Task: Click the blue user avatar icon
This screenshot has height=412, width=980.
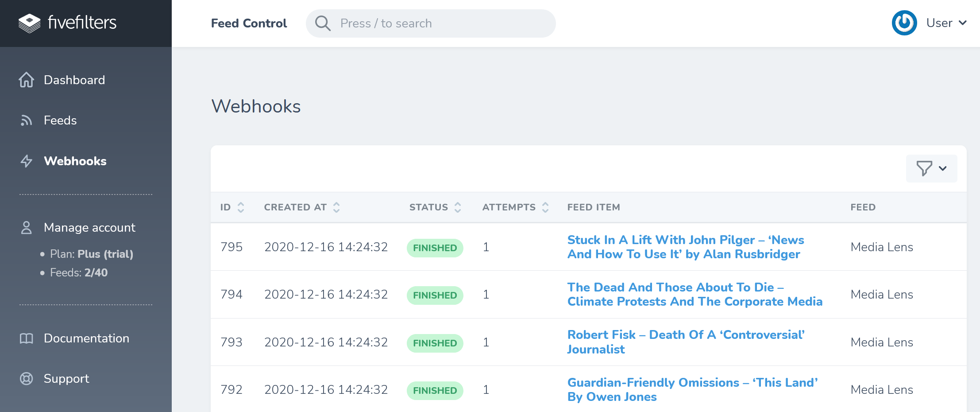Action: [904, 23]
